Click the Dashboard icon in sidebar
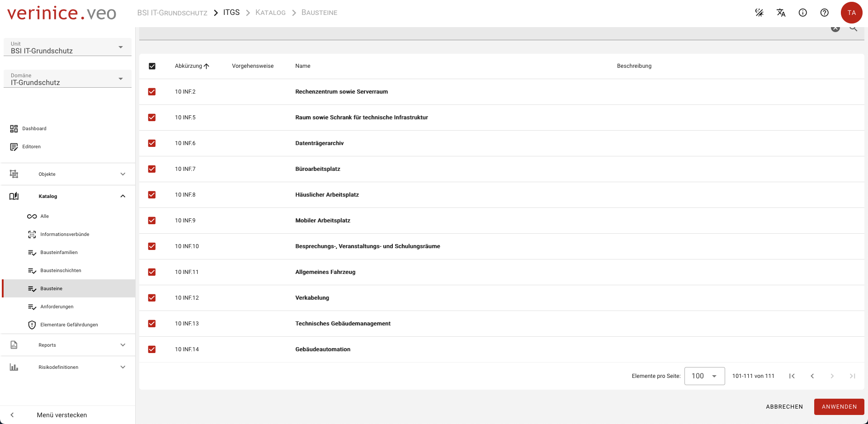The height and width of the screenshot is (424, 868). pos(14,129)
